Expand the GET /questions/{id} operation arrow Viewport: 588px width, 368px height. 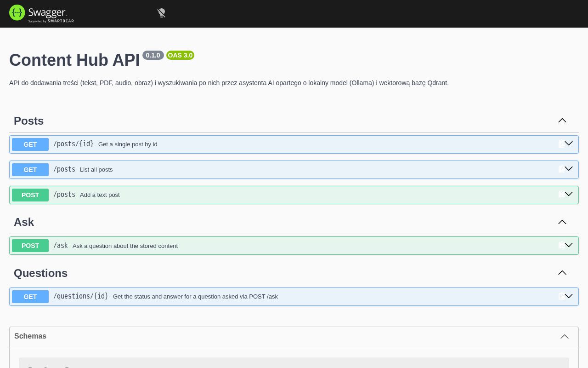point(569,296)
